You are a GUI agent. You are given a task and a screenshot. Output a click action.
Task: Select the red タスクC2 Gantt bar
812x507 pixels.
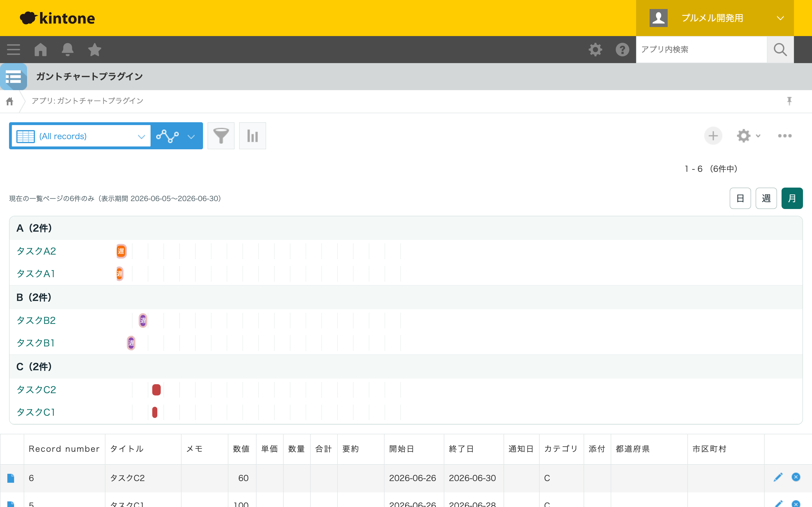pos(156,390)
